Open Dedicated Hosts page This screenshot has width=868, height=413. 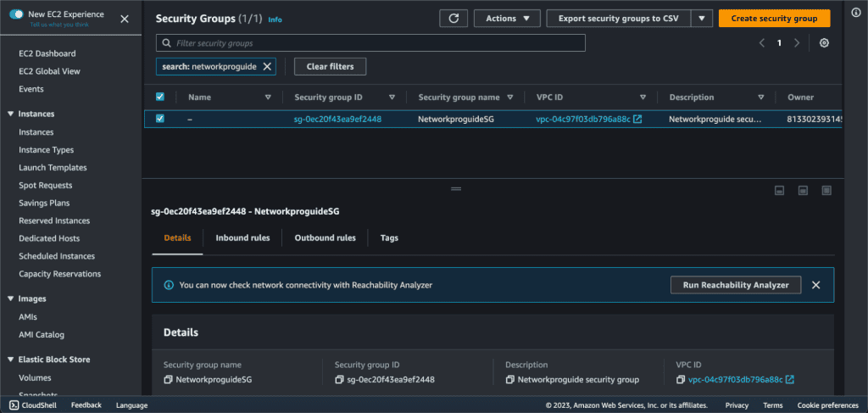49,238
